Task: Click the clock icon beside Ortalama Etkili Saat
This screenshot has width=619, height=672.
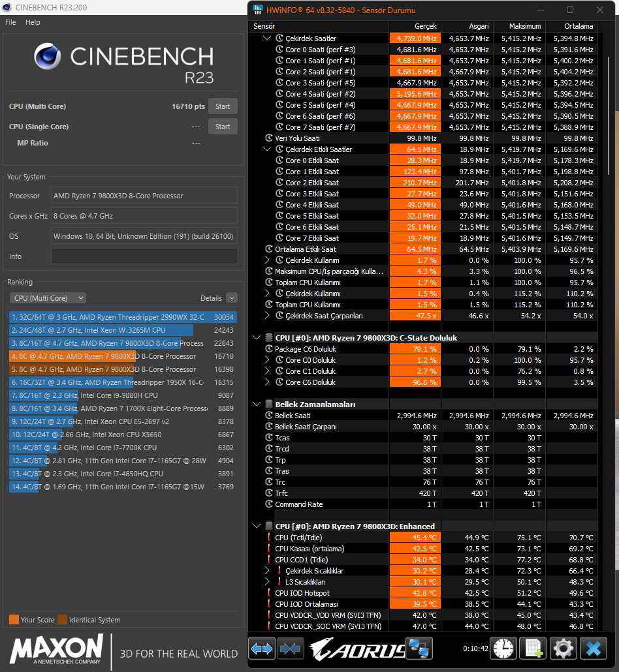Action: [x=269, y=249]
